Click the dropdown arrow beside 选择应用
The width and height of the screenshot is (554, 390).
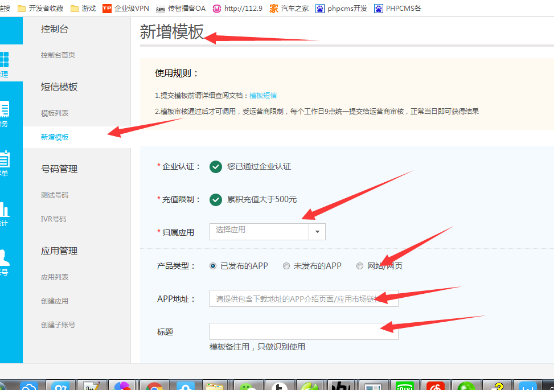point(317,232)
